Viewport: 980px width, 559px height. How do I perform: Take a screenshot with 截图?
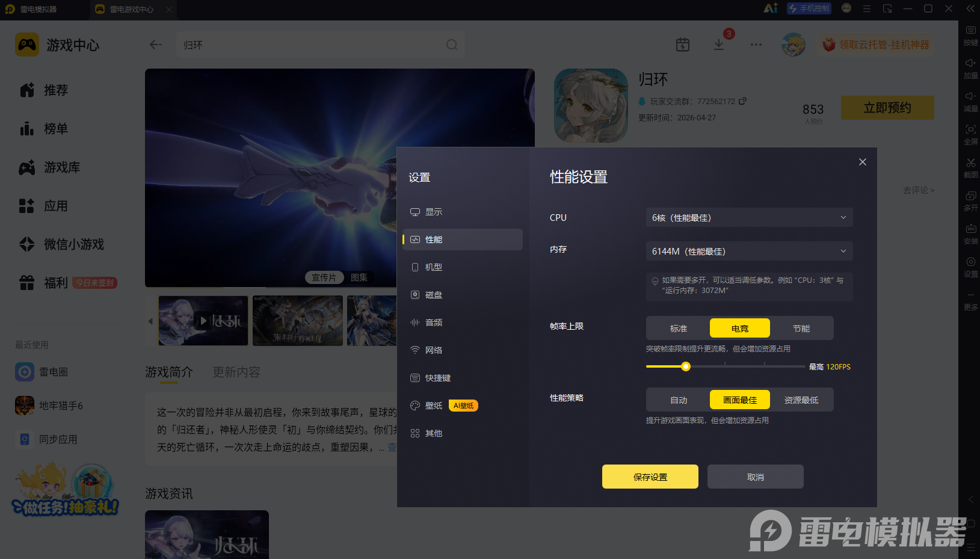point(970,168)
